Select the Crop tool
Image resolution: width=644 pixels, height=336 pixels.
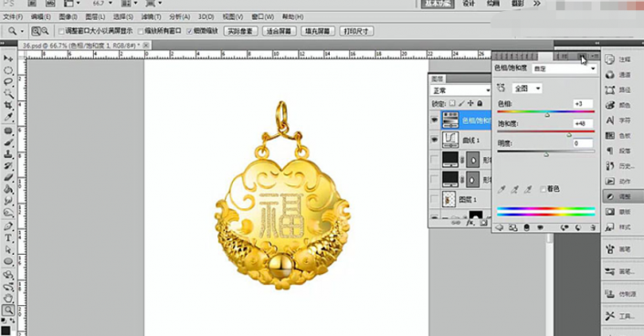click(8, 105)
